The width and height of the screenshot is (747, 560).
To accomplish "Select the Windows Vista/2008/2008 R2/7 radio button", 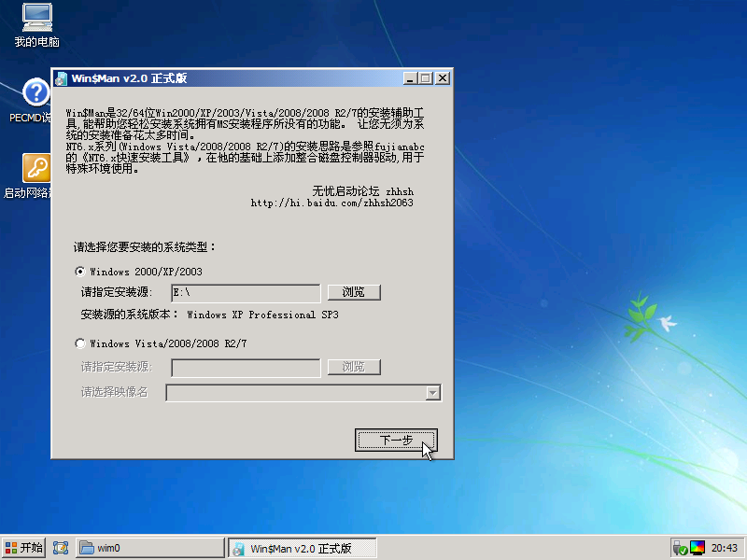I will click(79, 343).
